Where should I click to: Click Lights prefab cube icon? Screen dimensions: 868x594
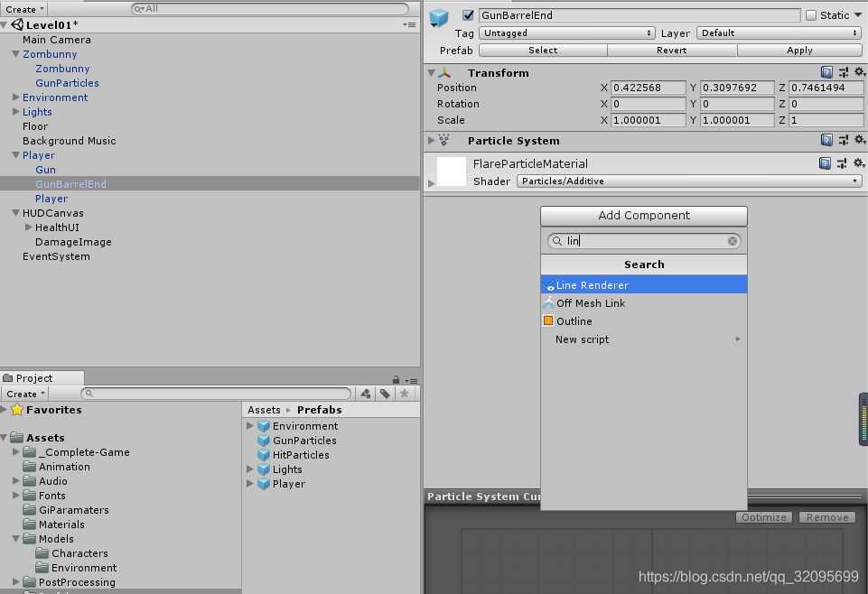[264, 469]
